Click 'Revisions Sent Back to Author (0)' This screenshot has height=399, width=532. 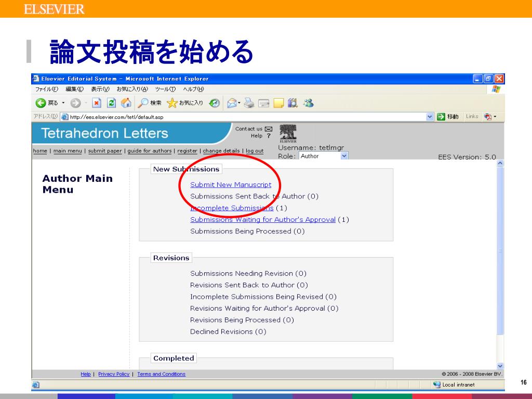tap(249, 285)
